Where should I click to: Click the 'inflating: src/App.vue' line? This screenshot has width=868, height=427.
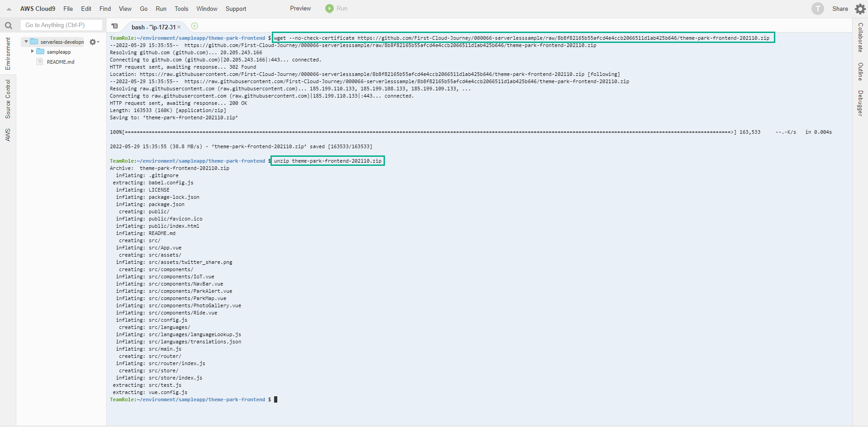(x=148, y=248)
